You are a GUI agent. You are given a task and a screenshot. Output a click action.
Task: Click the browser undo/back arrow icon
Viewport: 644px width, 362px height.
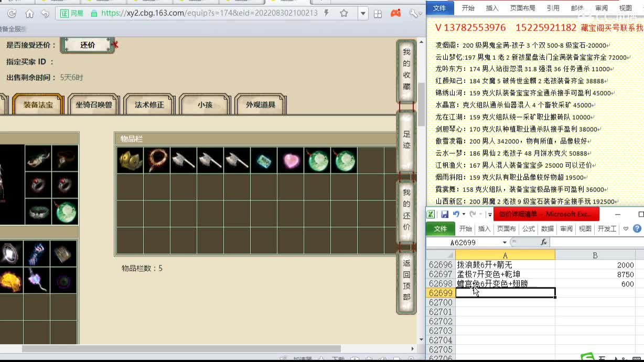point(45,14)
